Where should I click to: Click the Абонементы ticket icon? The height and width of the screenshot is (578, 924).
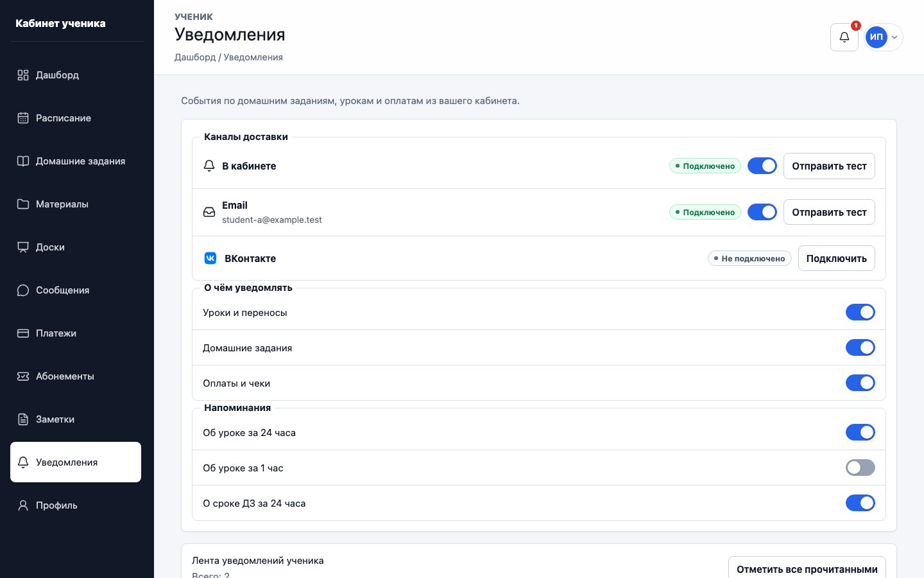click(23, 376)
